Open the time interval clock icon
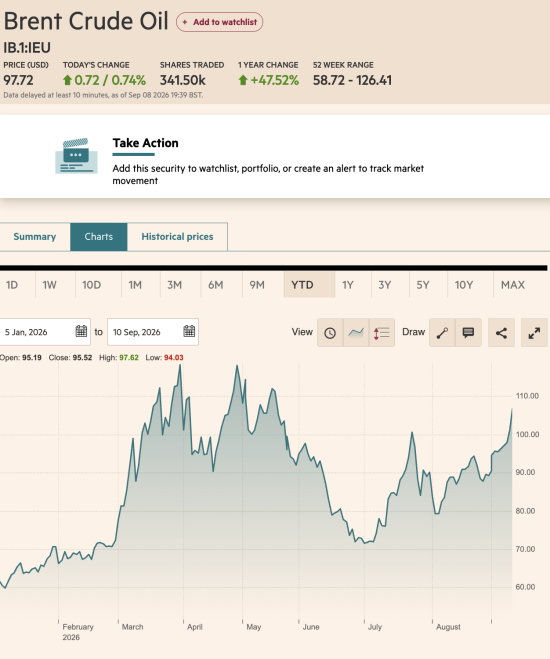The width and height of the screenshot is (550, 659). [330, 333]
